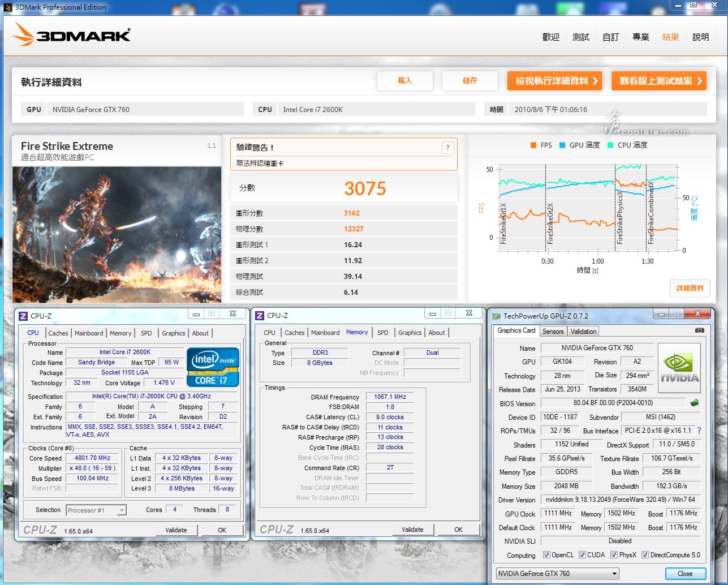Click the 儲存 button

pos(470,81)
